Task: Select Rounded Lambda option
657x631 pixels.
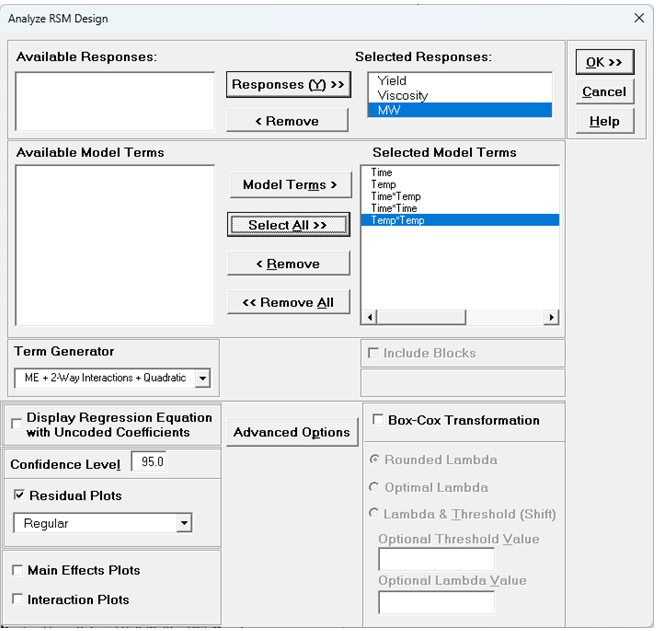Action: pos(374,460)
